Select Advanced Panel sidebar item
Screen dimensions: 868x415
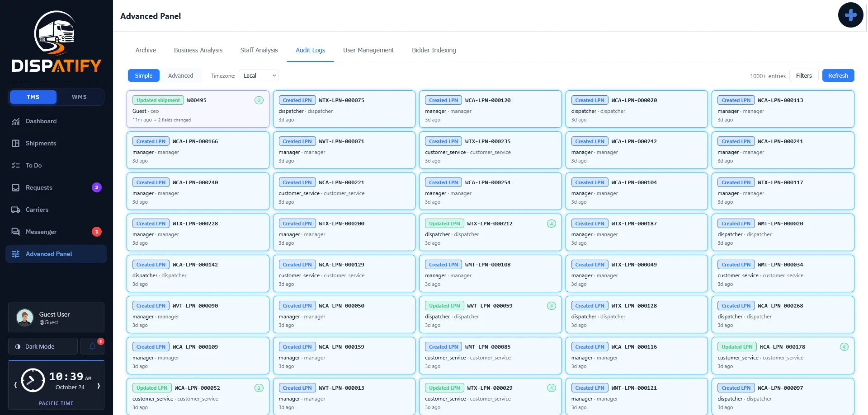[56, 254]
